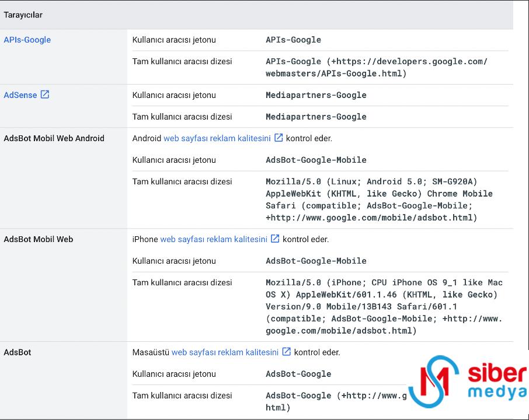Select Kullanıcı aracısı jetonu label in AdsBot row
Viewport: 529px width, 420px height.
174,374
